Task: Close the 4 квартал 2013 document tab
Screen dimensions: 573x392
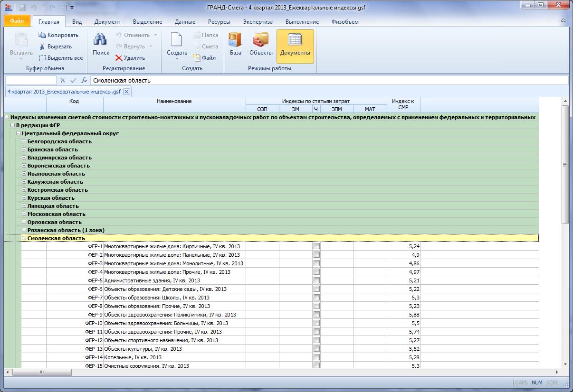Action: 126,92
